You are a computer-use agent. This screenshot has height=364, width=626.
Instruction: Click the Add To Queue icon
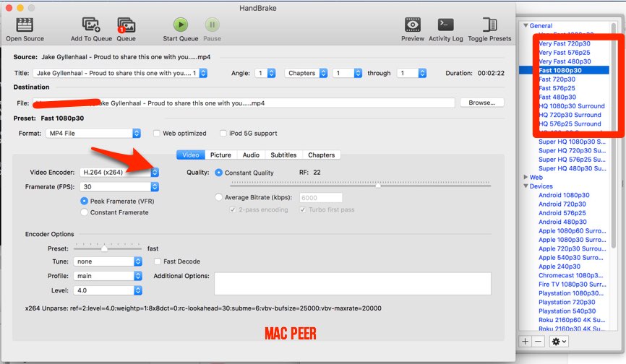pos(91,25)
